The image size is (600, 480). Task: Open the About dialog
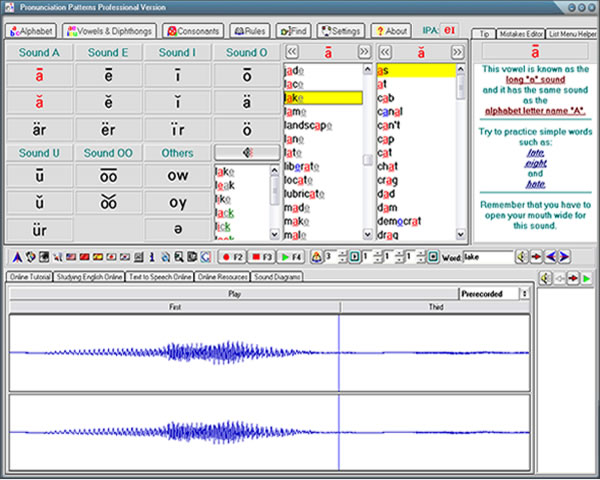pos(391,31)
